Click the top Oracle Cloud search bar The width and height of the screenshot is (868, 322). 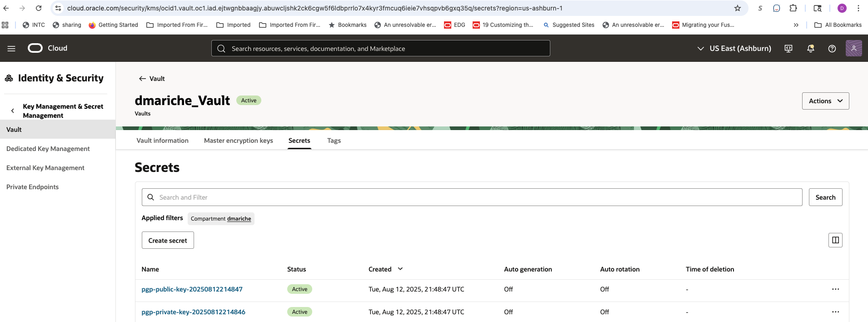381,48
